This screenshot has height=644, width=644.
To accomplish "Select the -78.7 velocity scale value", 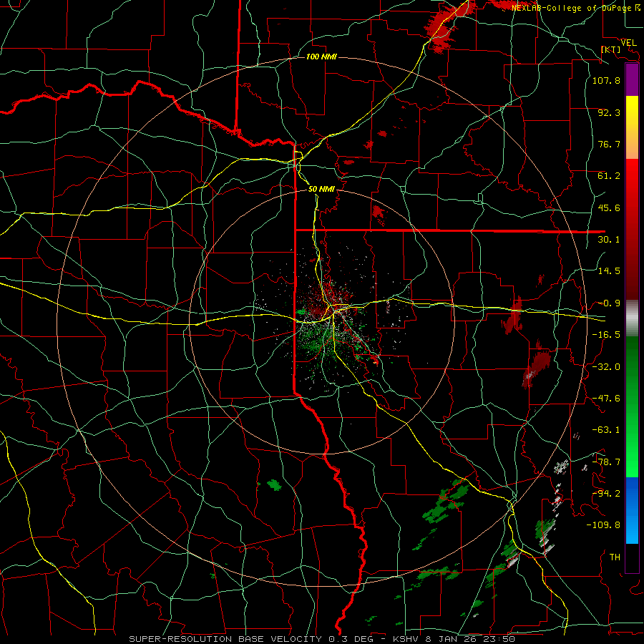I will (606, 462).
